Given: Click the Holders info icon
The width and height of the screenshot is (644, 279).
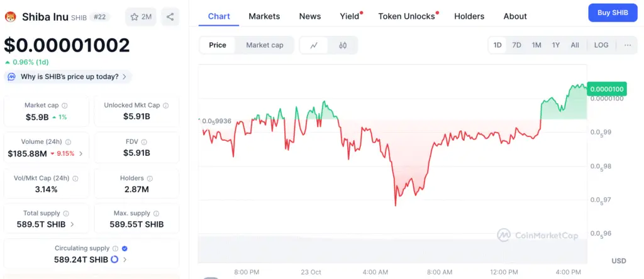Looking at the screenshot, I should click(x=150, y=178).
